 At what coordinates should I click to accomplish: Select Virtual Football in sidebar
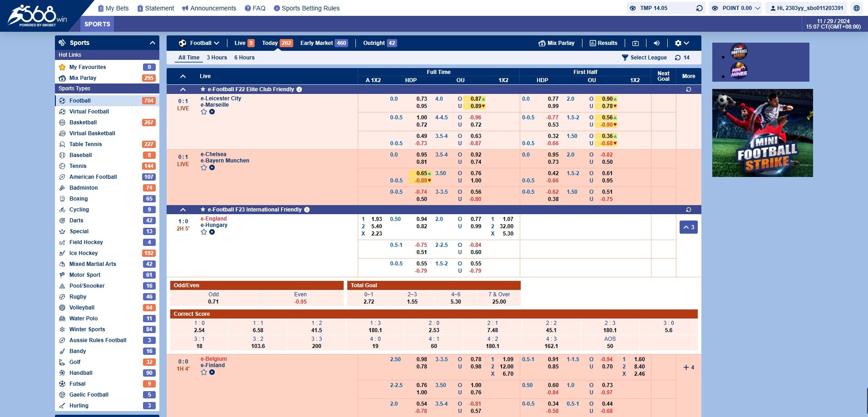click(107, 112)
